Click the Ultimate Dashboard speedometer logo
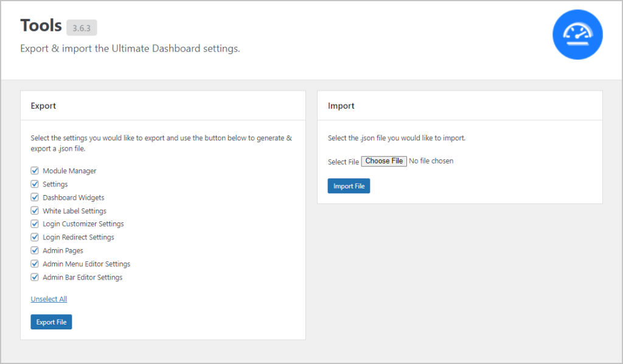The width and height of the screenshot is (623, 364). (577, 35)
